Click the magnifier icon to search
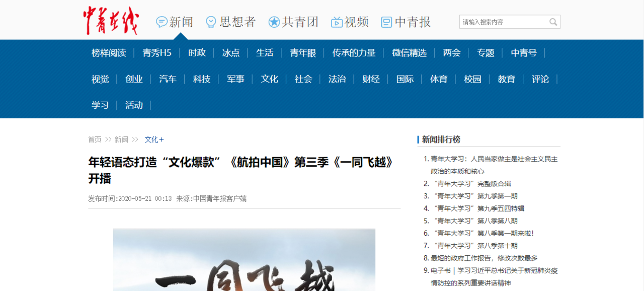Image resolution: width=644 pixels, height=291 pixels. tap(553, 22)
